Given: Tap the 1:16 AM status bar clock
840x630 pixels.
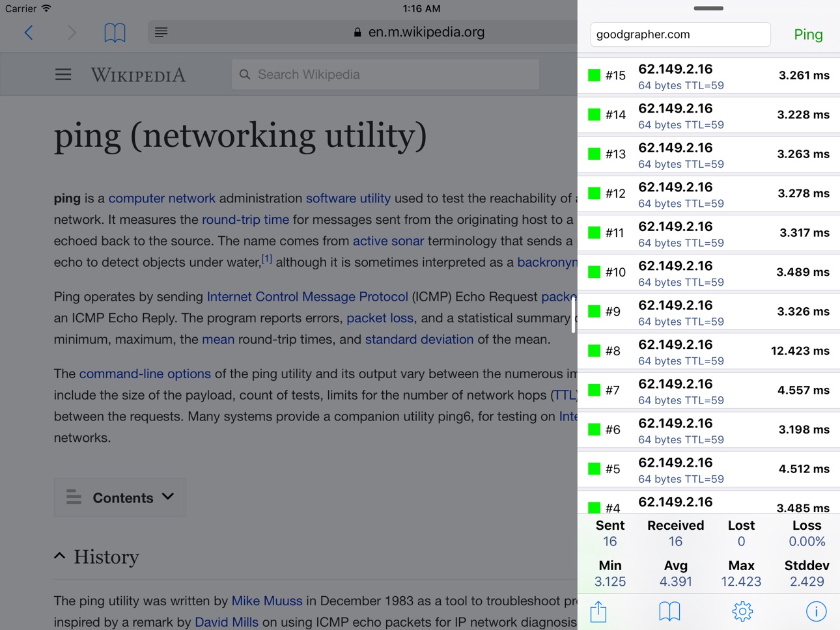Looking at the screenshot, I should point(421,8).
